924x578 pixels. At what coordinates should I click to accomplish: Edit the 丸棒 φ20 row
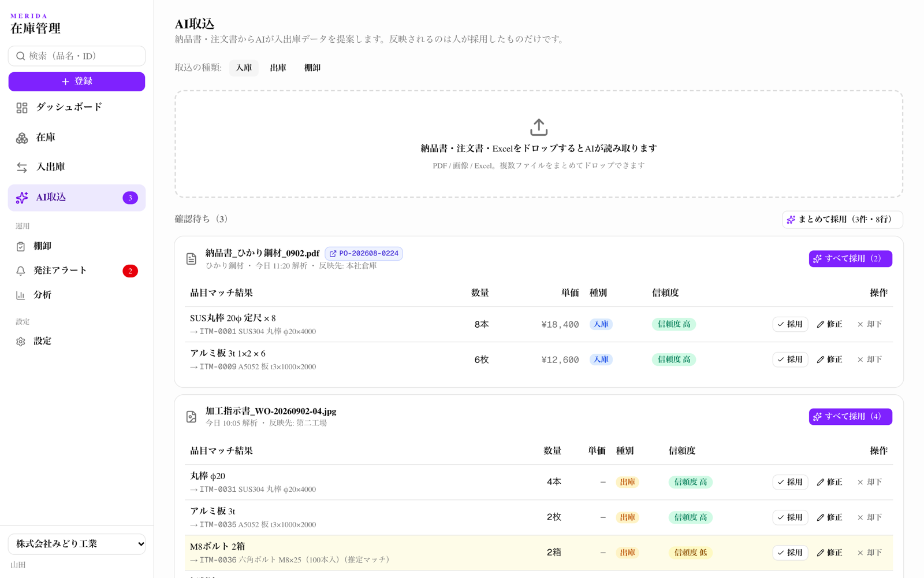coord(829,482)
